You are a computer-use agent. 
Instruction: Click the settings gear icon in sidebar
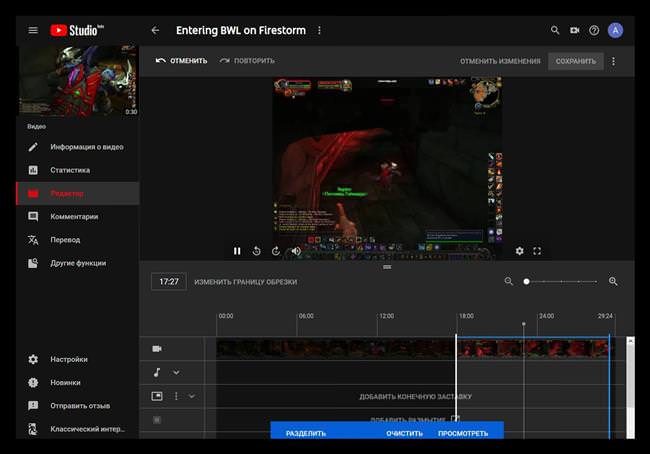point(33,359)
